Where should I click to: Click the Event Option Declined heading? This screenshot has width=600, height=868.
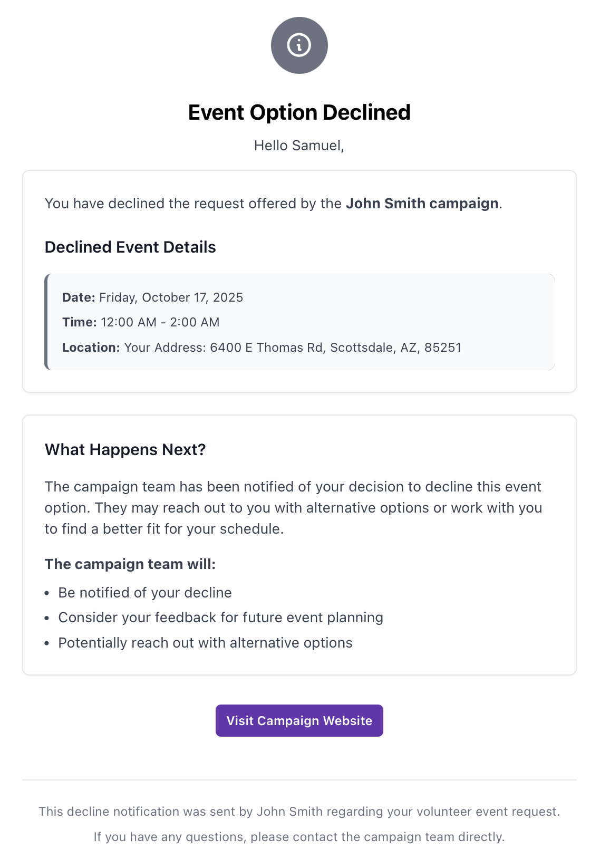(x=299, y=112)
